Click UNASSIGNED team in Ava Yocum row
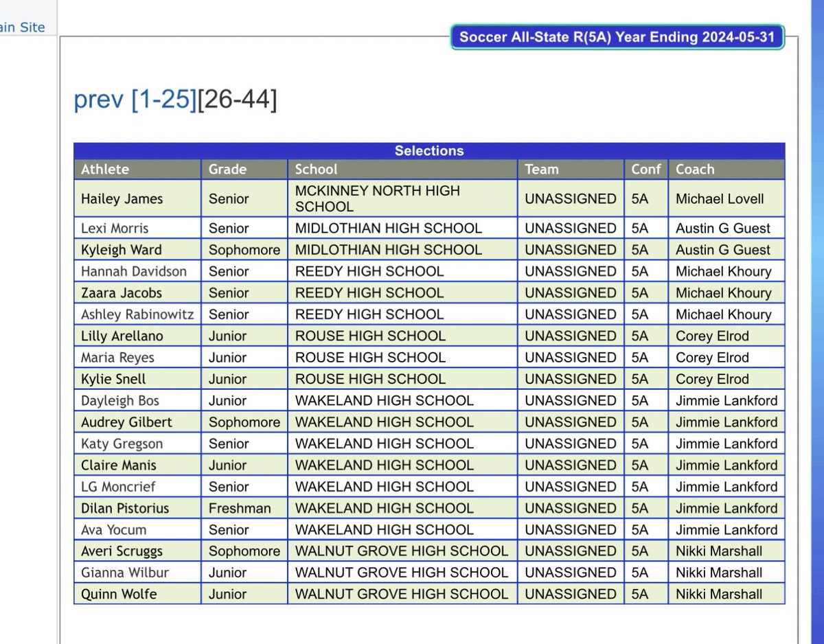This screenshot has height=644, width=824. pos(571,530)
